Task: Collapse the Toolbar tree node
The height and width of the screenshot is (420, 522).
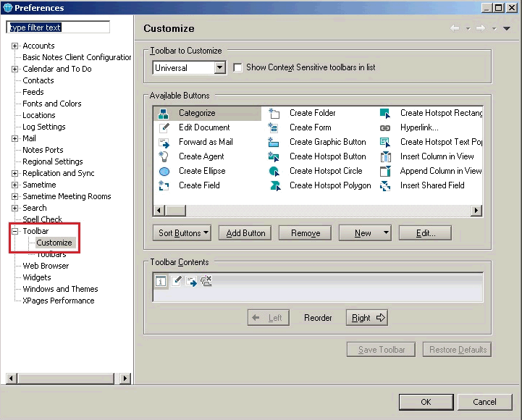Action: click(x=15, y=231)
